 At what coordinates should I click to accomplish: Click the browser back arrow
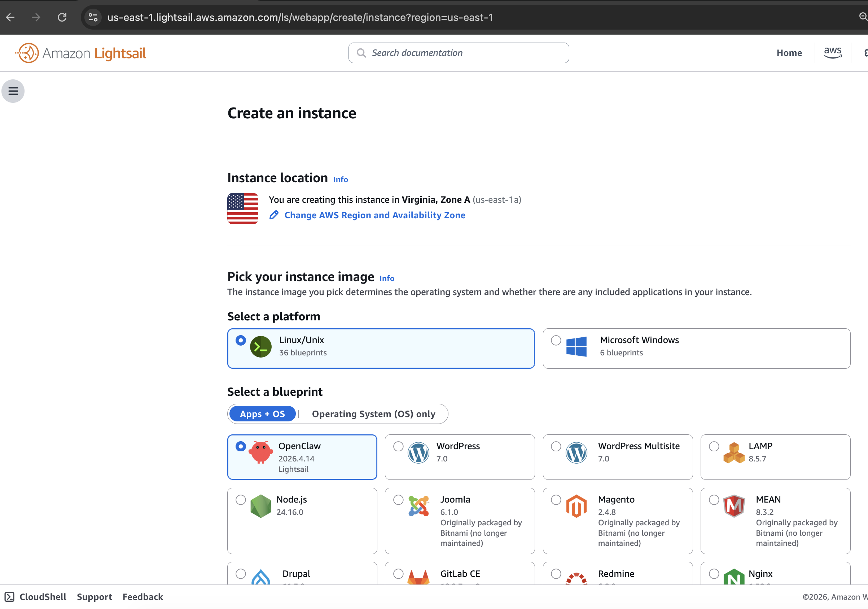(x=10, y=17)
